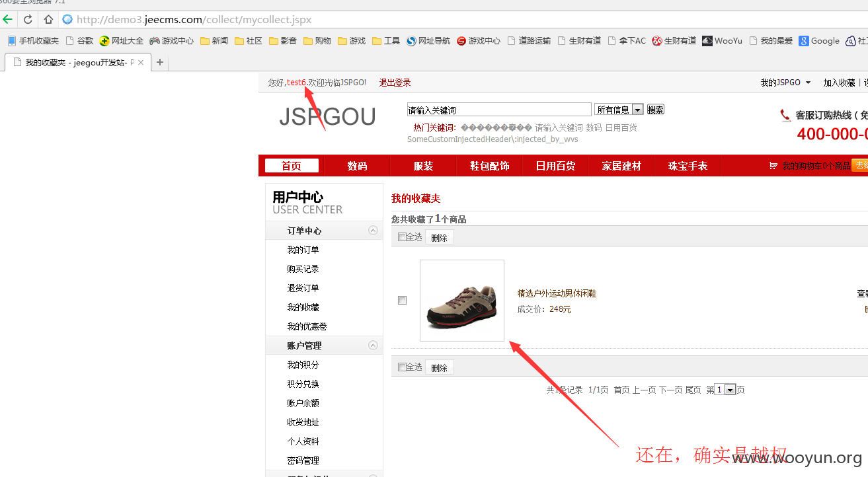Click the 加入收藏 link

click(840, 83)
